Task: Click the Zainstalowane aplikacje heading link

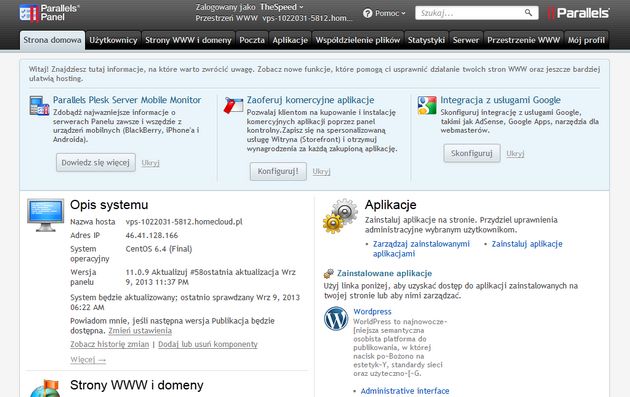Action: click(385, 273)
